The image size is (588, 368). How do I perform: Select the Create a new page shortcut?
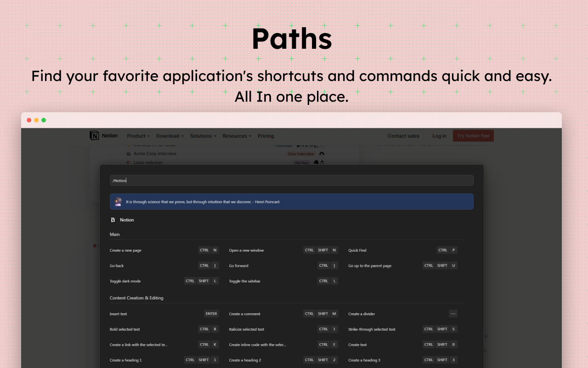pyautogui.click(x=164, y=250)
